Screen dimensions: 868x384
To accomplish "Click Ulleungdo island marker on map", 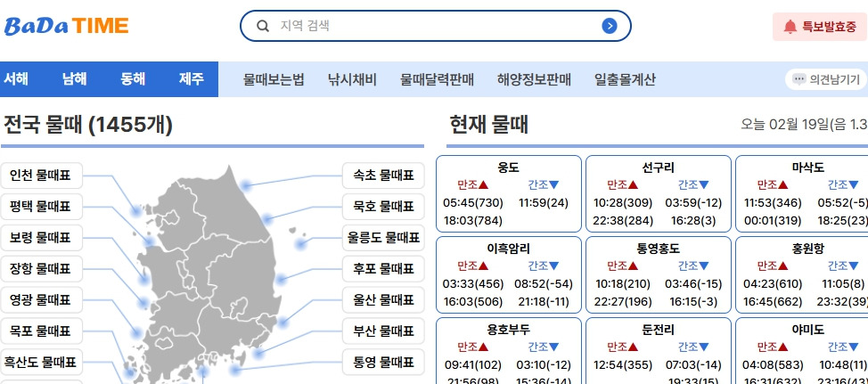I will click(x=300, y=243).
